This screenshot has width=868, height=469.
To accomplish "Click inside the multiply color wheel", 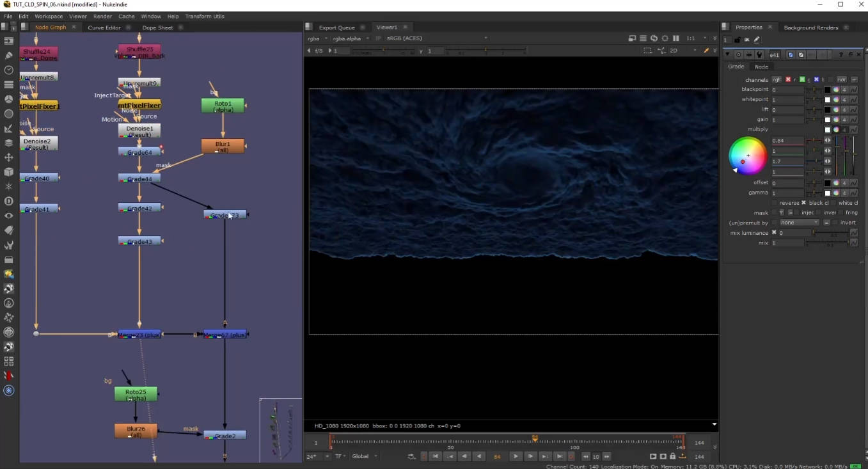I will tap(748, 156).
